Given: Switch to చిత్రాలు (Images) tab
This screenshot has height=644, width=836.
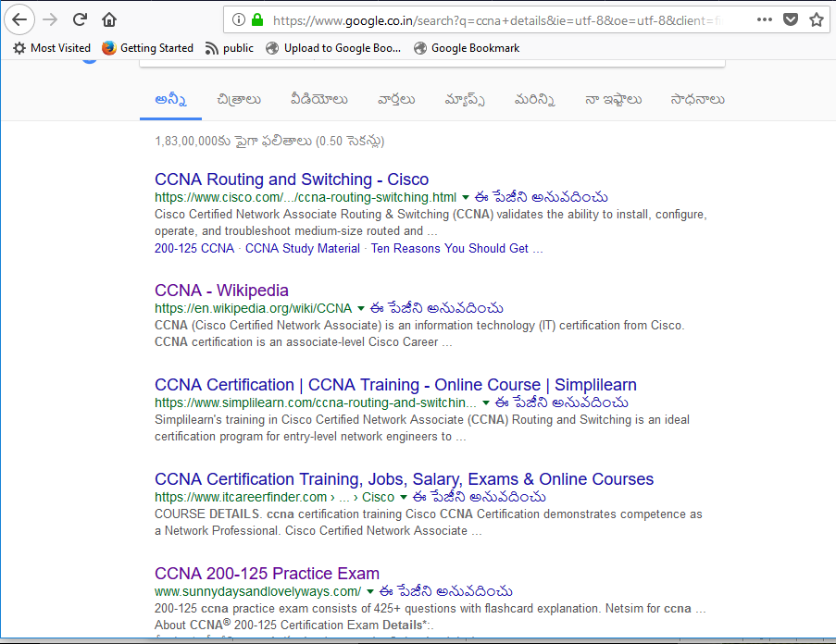Looking at the screenshot, I should point(239,100).
